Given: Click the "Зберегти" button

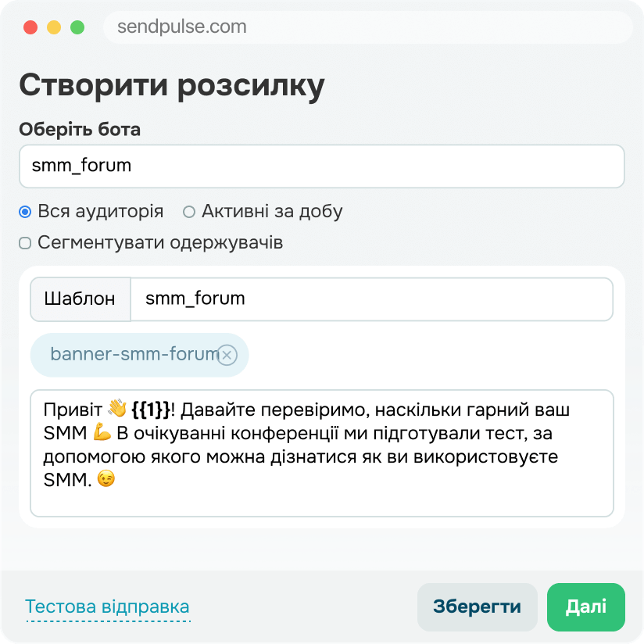Looking at the screenshot, I should pos(478,606).
